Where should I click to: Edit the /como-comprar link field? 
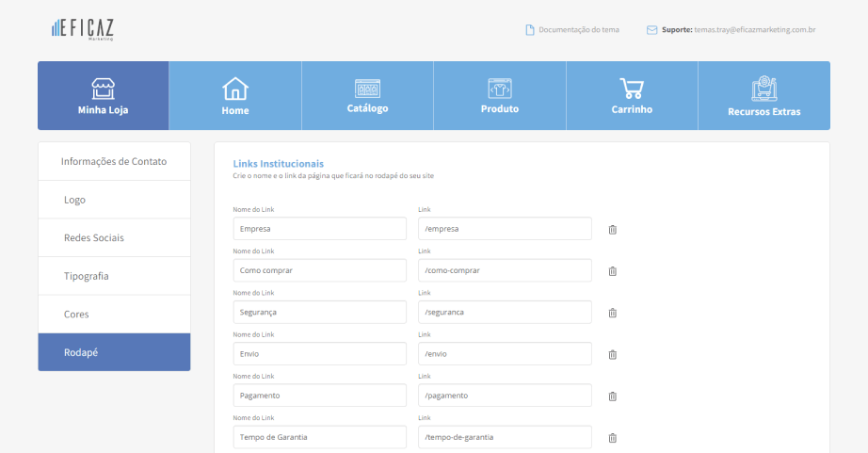coord(505,270)
